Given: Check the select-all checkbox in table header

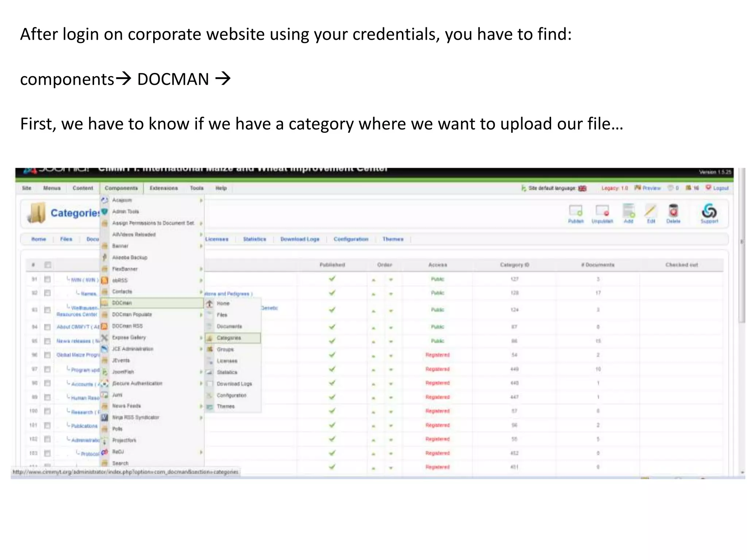Looking at the screenshot, I should pos(48,265).
